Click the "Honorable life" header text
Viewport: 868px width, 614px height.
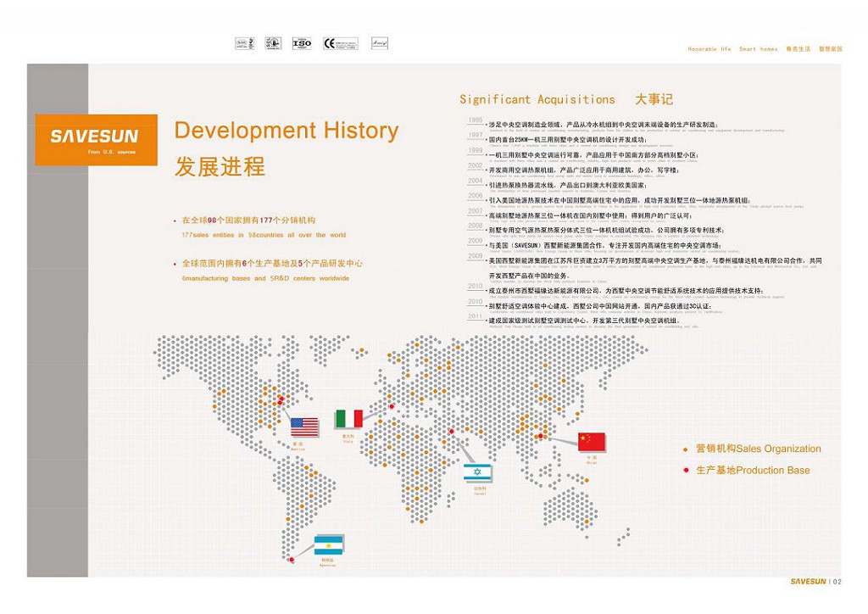[709, 49]
